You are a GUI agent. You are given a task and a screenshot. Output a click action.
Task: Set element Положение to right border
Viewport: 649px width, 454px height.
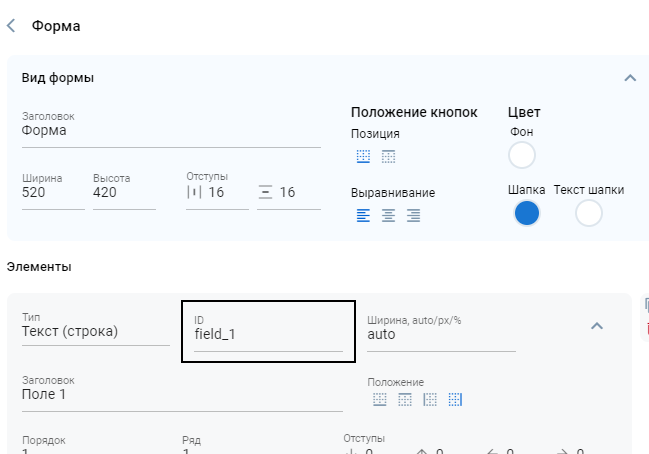coord(455,400)
